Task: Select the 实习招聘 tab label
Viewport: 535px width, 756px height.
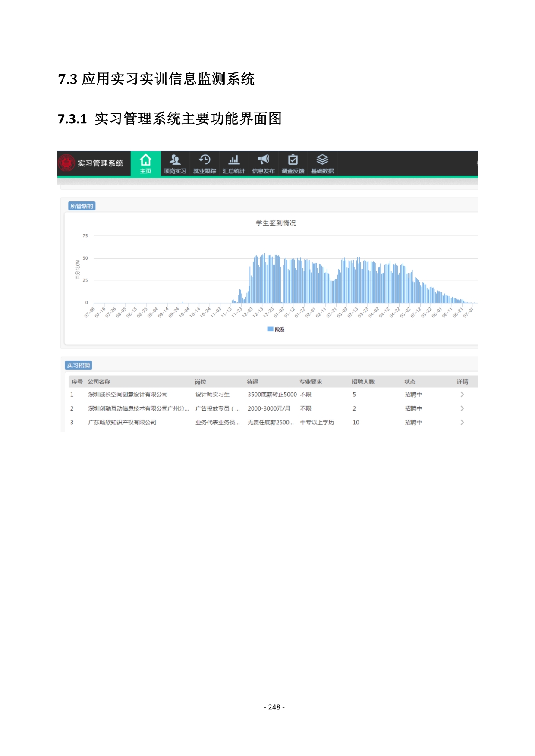Action: point(79,366)
